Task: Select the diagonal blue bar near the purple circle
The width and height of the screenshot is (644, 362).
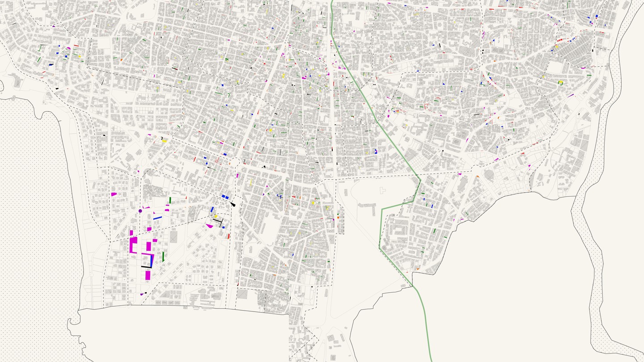Action: pyautogui.click(x=157, y=218)
